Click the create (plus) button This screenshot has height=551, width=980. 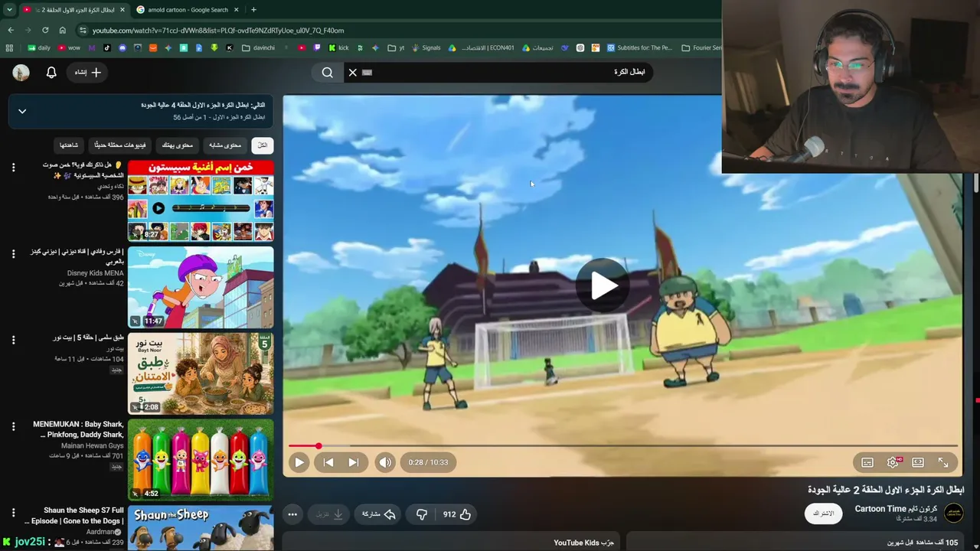pyautogui.click(x=88, y=72)
